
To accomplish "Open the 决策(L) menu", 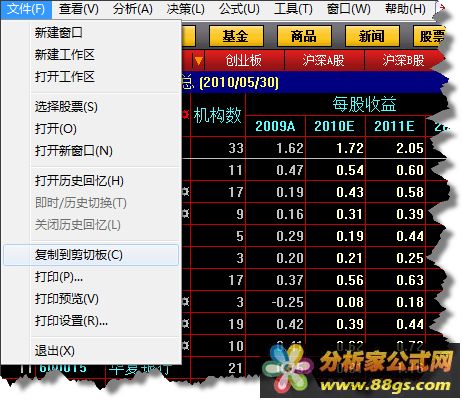I will point(185,9).
